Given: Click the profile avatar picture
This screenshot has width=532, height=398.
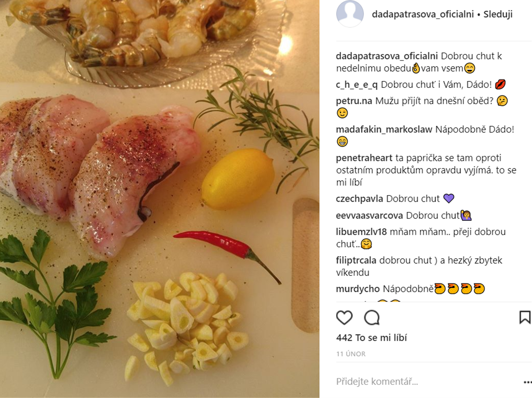Looking at the screenshot, I should pyautogui.click(x=350, y=14).
